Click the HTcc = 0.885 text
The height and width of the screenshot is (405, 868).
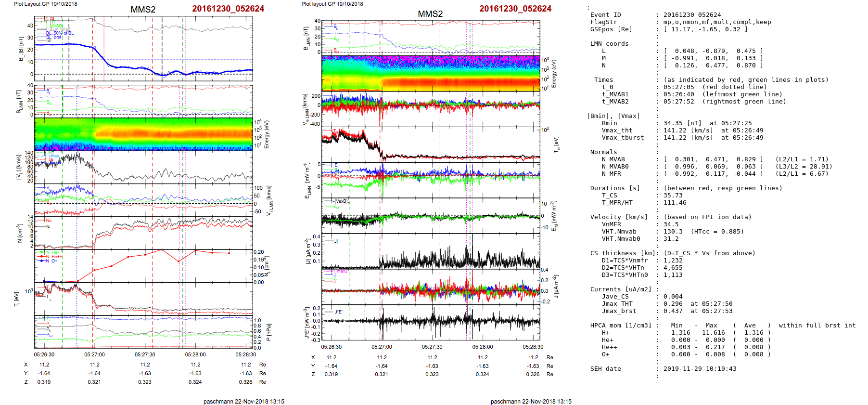[717, 232]
